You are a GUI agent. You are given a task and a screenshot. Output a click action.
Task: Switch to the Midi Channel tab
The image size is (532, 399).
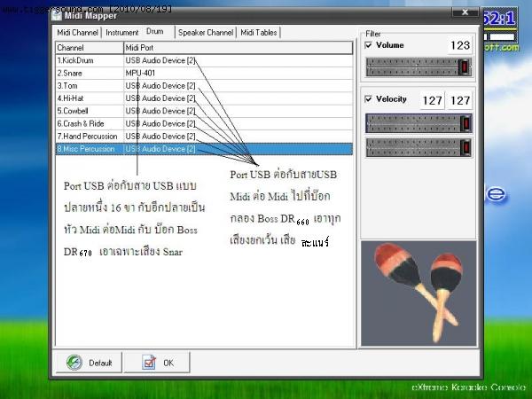point(78,33)
